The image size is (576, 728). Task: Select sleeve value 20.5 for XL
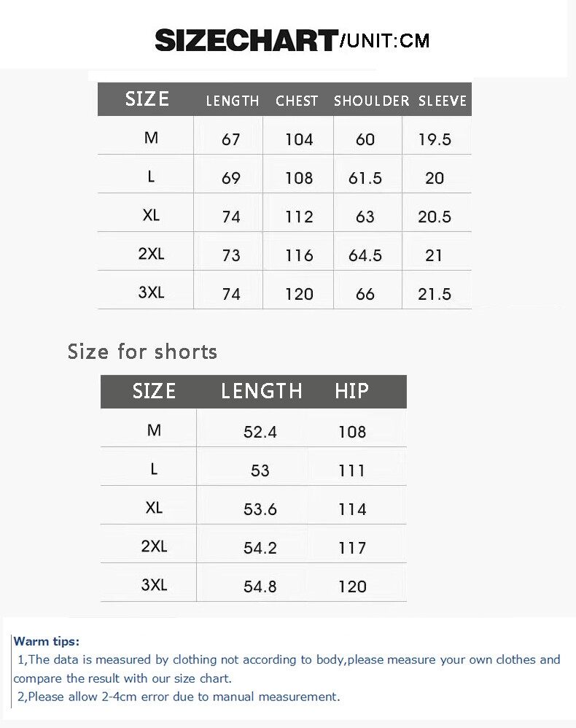pyautogui.click(x=435, y=217)
